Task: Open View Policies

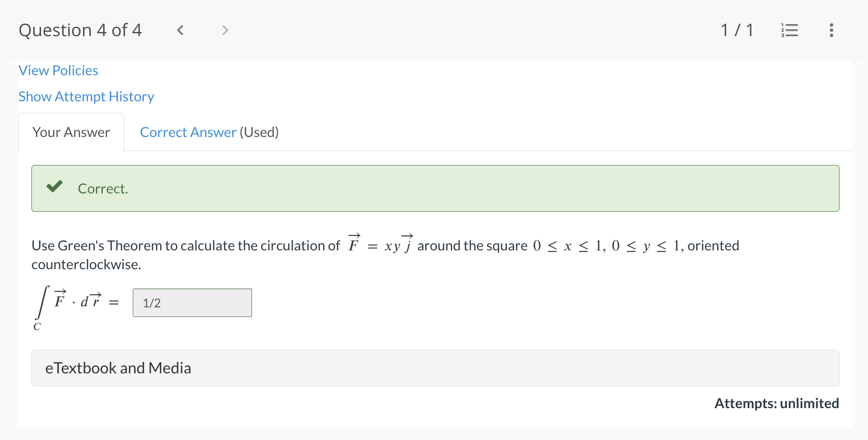Action: click(58, 70)
